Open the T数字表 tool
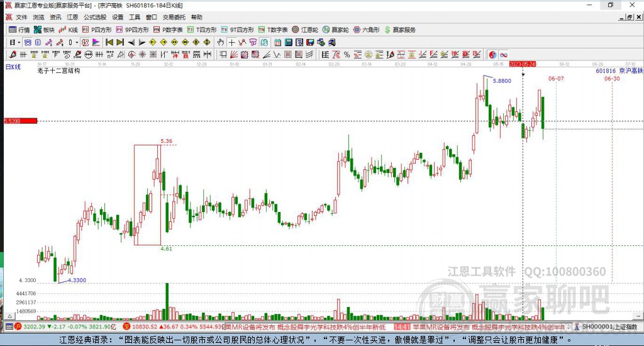 pyautogui.click(x=273, y=30)
